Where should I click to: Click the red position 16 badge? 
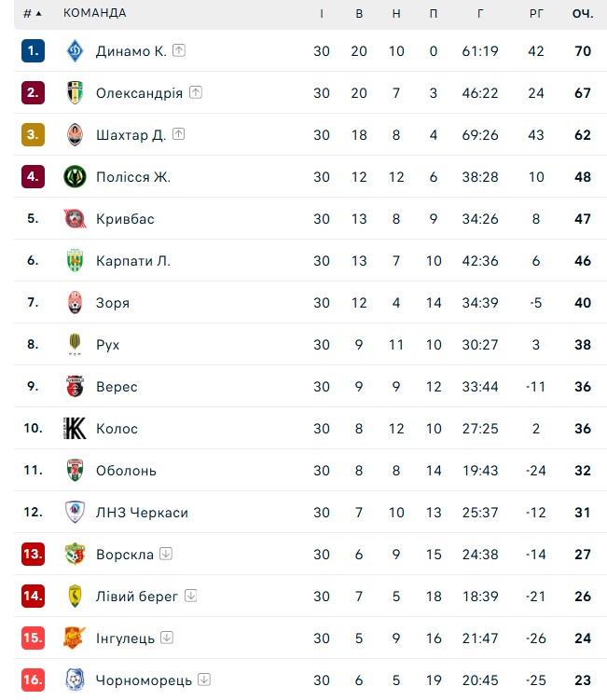pyautogui.click(x=33, y=680)
